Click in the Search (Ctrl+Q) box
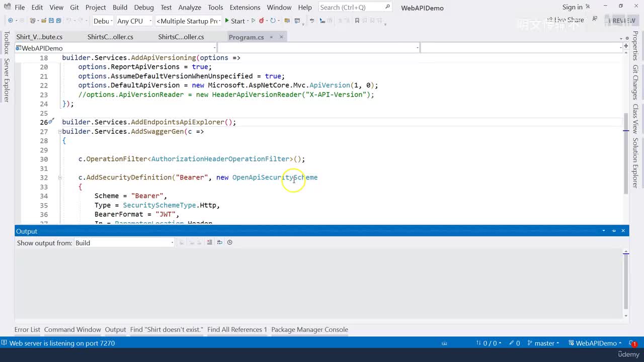Viewport: 644px width, 362px height. 355,7
